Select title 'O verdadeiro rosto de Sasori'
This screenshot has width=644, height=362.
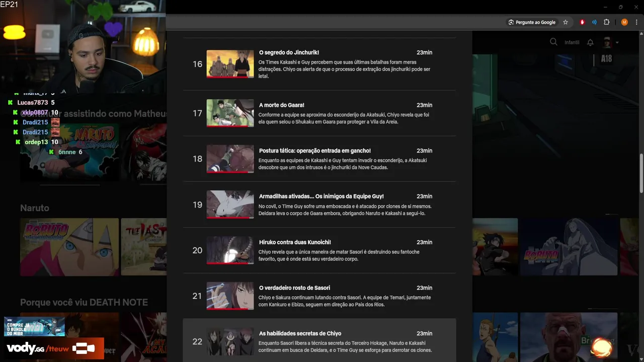pyautogui.click(x=295, y=288)
